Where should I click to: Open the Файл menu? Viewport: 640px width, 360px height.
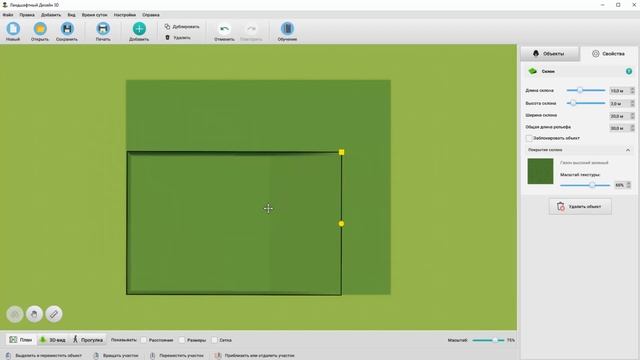coord(8,15)
